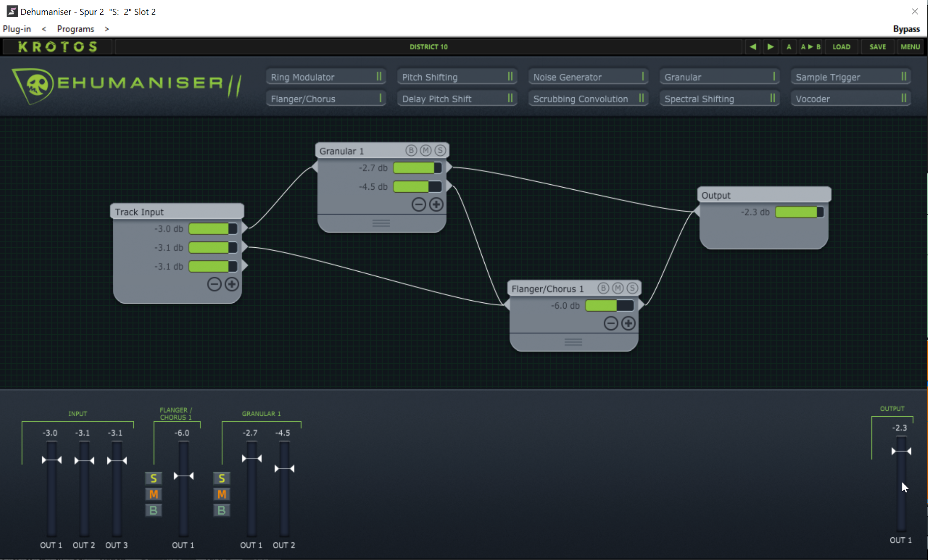Open the Krotos MENU
The width and height of the screenshot is (928, 560).
pyautogui.click(x=910, y=47)
